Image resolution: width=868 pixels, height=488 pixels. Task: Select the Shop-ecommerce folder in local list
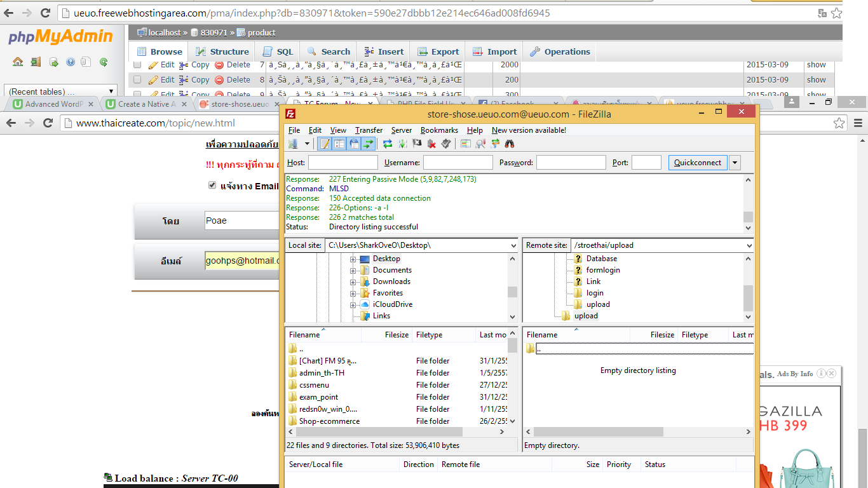[329, 421]
